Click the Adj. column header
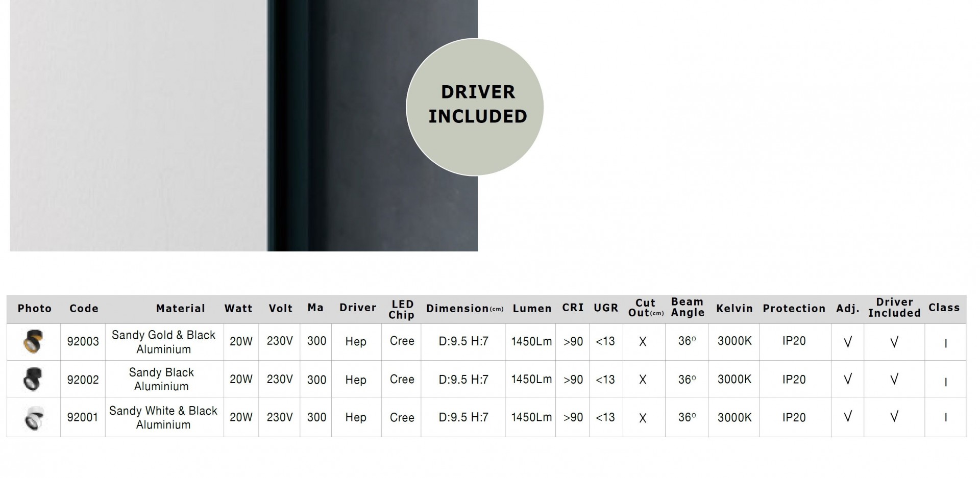The image size is (980, 478). pyautogui.click(x=848, y=308)
